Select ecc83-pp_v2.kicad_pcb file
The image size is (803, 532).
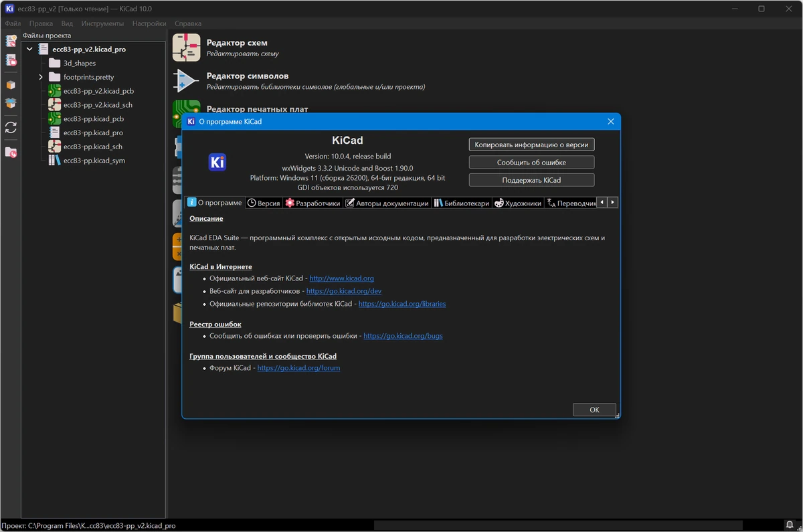point(99,91)
